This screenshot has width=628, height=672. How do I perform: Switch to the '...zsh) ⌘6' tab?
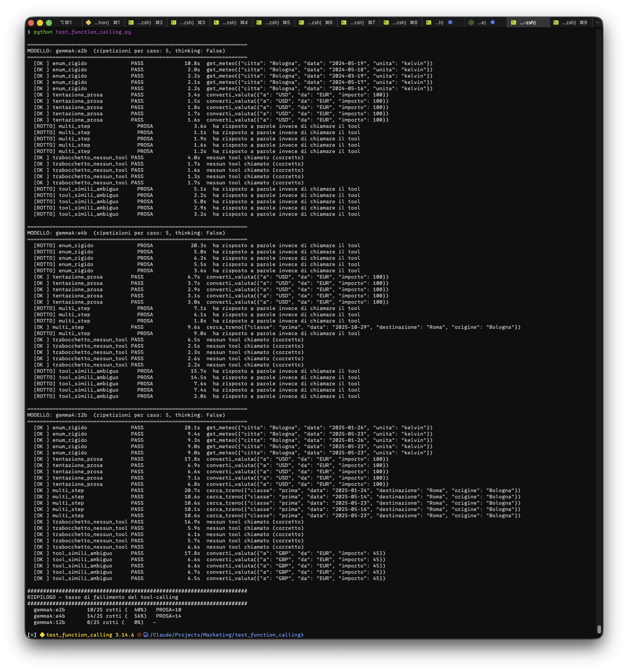[316, 22]
